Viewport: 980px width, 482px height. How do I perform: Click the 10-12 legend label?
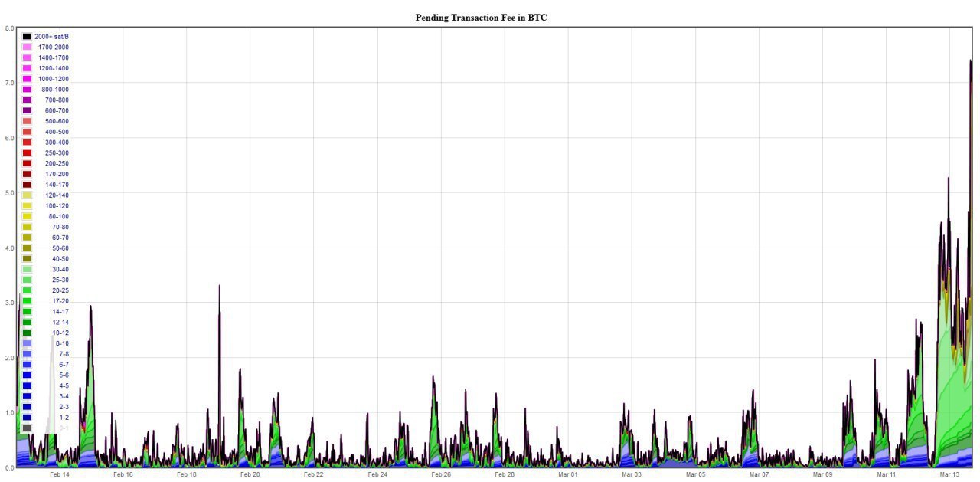pyautogui.click(x=60, y=333)
